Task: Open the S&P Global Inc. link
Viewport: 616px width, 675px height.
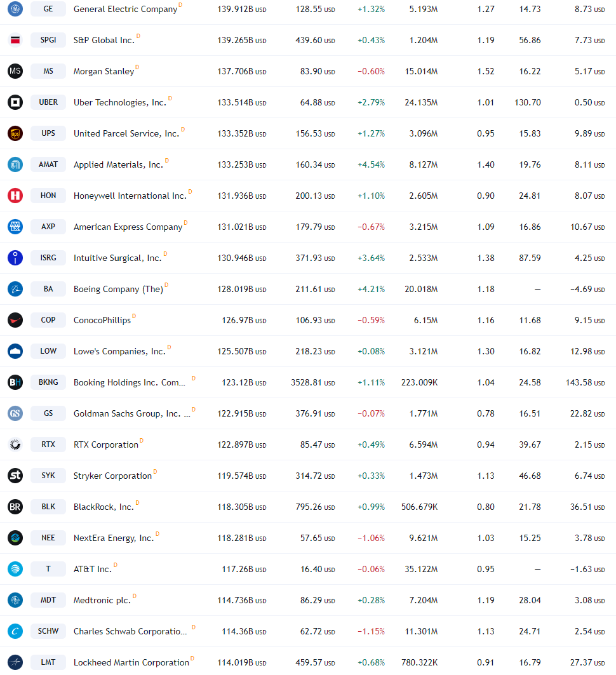Action: pyautogui.click(x=104, y=40)
